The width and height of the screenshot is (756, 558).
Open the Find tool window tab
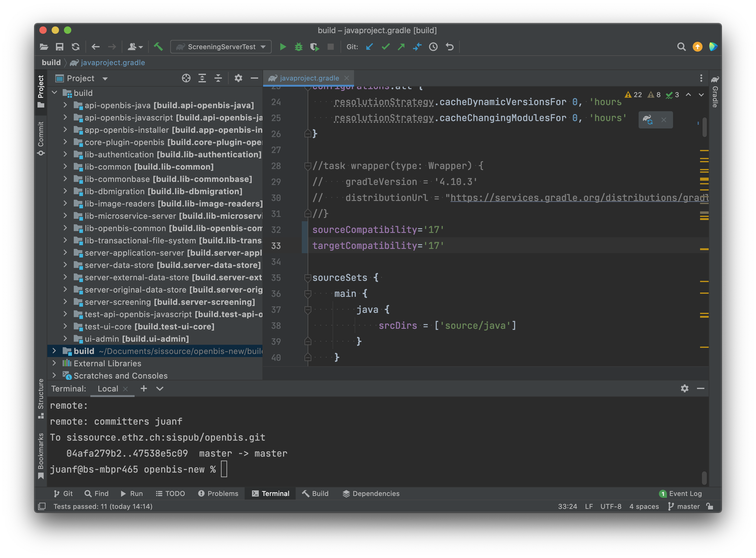point(96,494)
